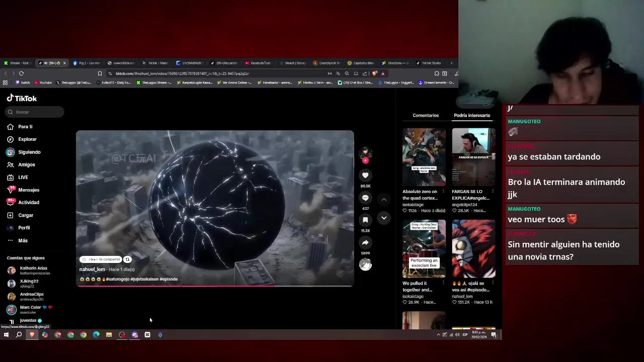Zoom icon in the address bar

point(347,73)
